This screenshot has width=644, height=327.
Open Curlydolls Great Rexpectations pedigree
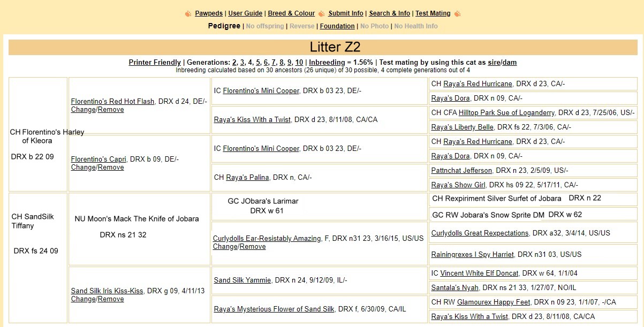click(x=480, y=233)
